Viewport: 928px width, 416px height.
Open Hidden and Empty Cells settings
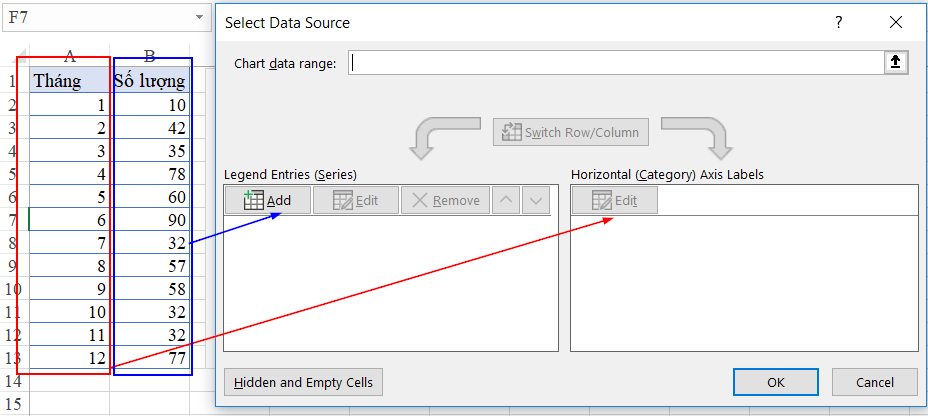[304, 382]
